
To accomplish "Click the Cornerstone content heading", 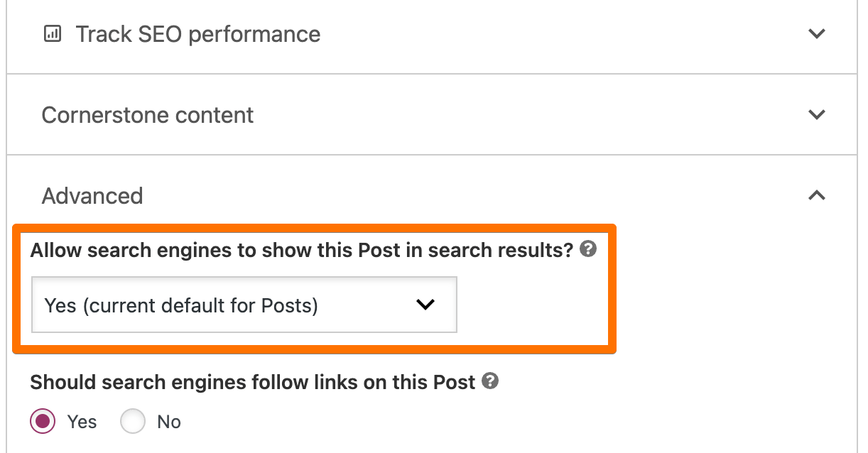I will pos(148,115).
